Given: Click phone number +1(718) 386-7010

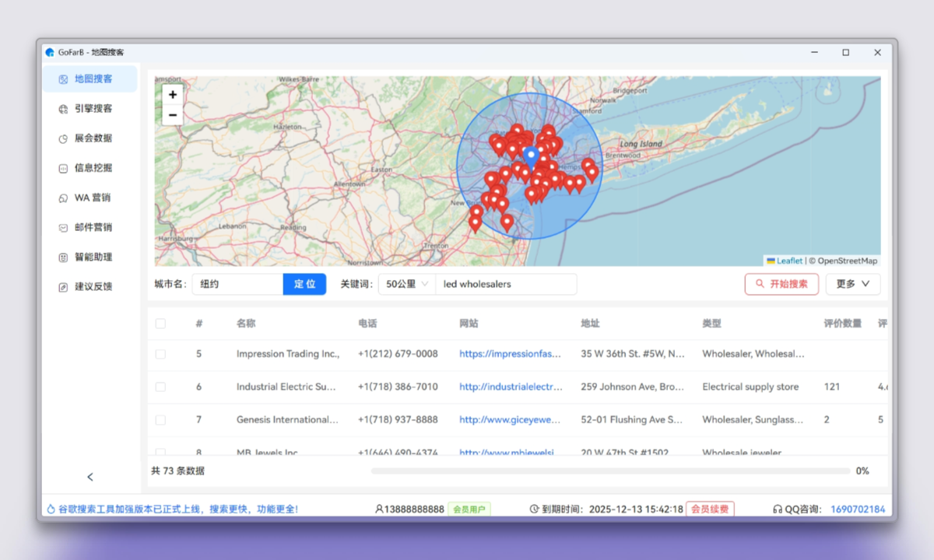Looking at the screenshot, I should (398, 387).
